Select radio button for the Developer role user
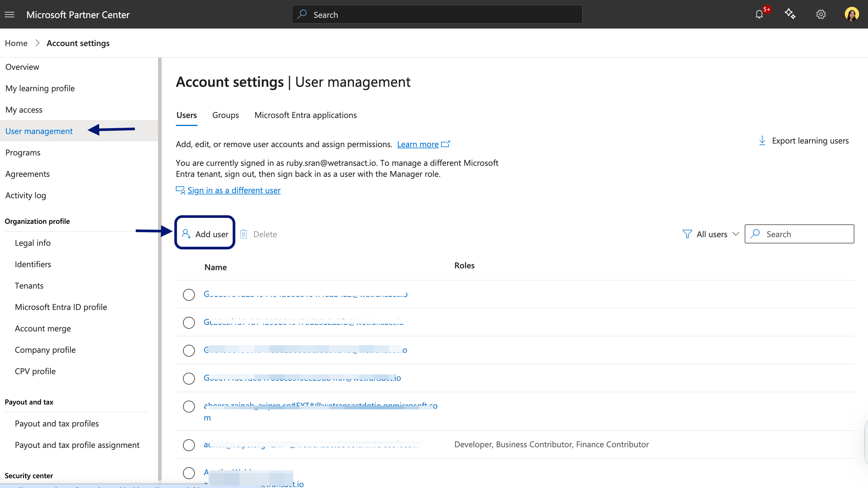Image resolution: width=868 pixels, height=488 pixels. [x=189, y=445]
